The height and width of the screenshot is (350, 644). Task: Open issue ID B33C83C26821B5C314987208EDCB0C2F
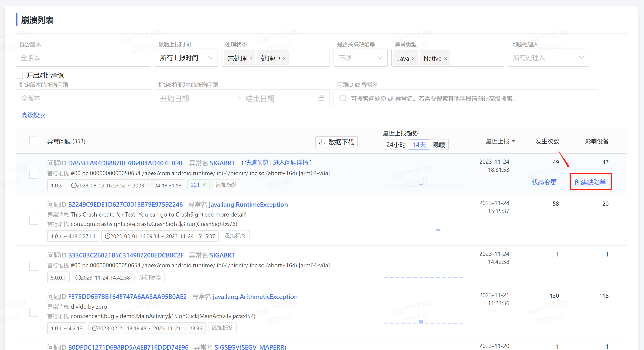126,255
